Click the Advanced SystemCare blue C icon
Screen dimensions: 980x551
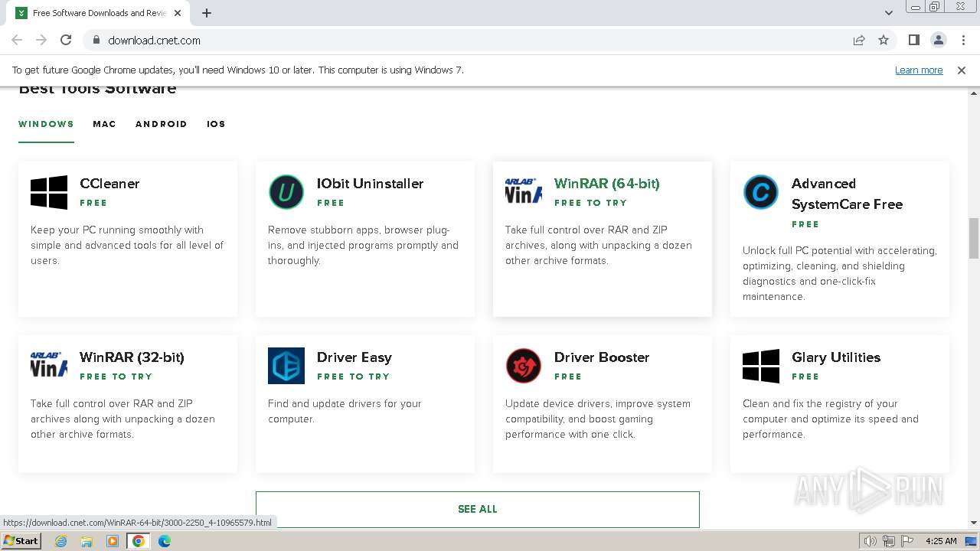point(761,192)
